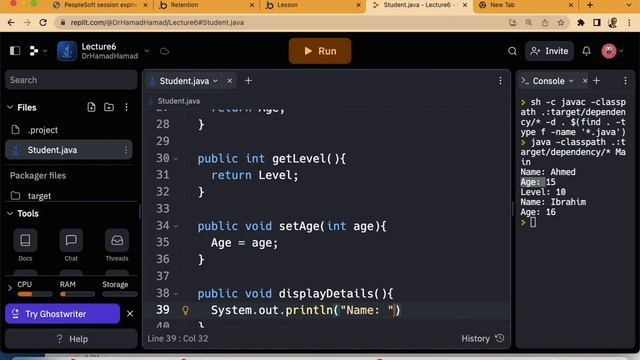Click the Student.java breadcrumb
The width and height of the screenshot is (640, 360).
pyautogui.click(x=179, y=101)
